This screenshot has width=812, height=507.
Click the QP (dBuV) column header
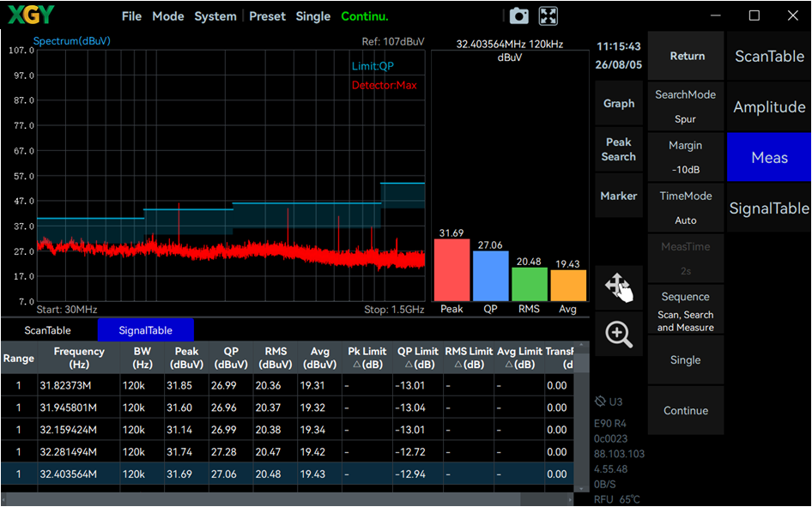(x=231, y=358)
